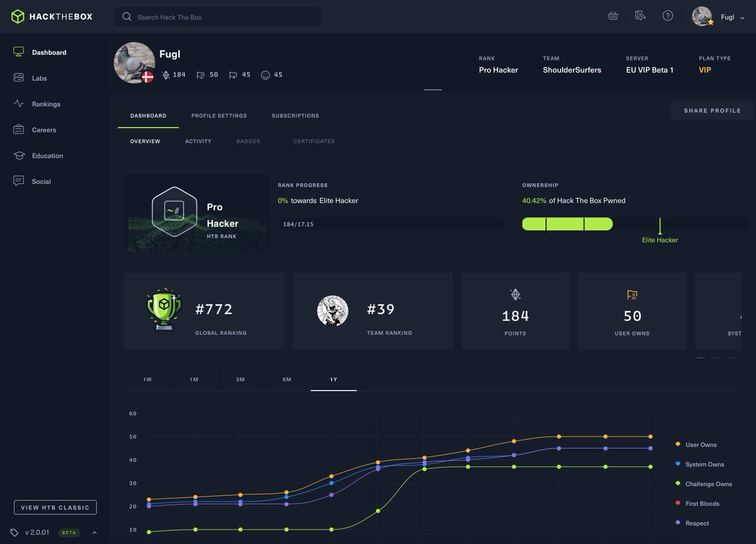Expand the version menu chevron
The image size is (756, 544).
click(94, 533)
